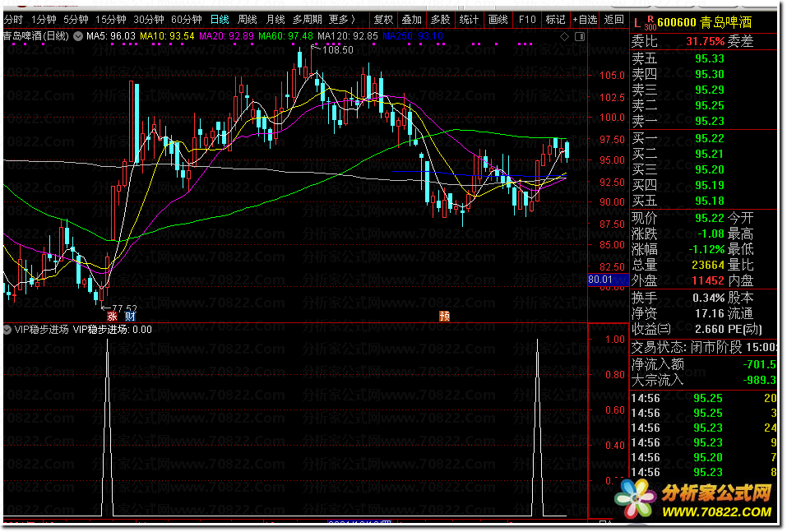Click the 交易状态 闭市阶段 status line
The width and height of the screenshot is (787, 532).
703,347
